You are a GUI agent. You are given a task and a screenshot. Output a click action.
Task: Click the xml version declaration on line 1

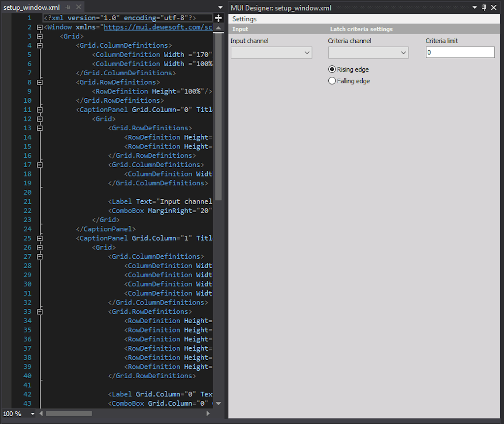(x=120, y=18)
